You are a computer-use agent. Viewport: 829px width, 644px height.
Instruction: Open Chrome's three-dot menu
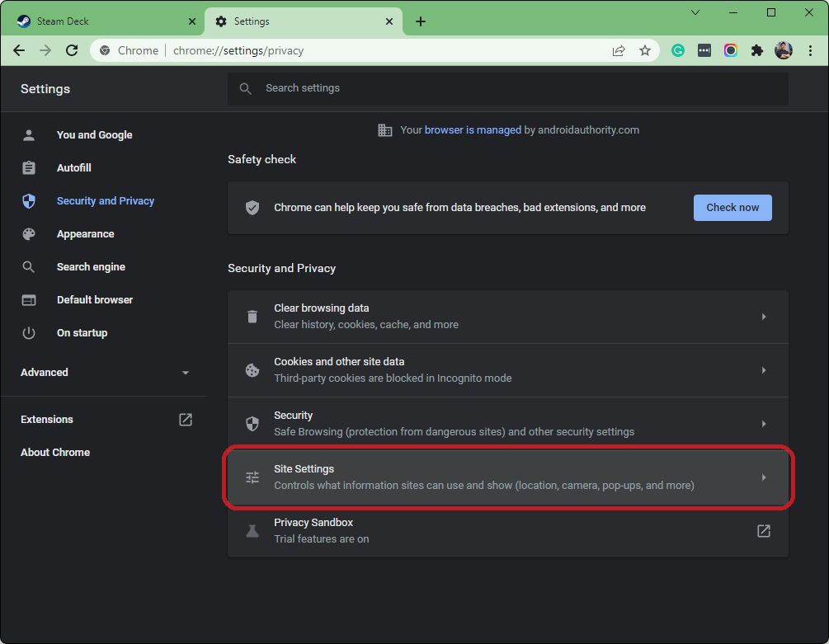[810, 51]
